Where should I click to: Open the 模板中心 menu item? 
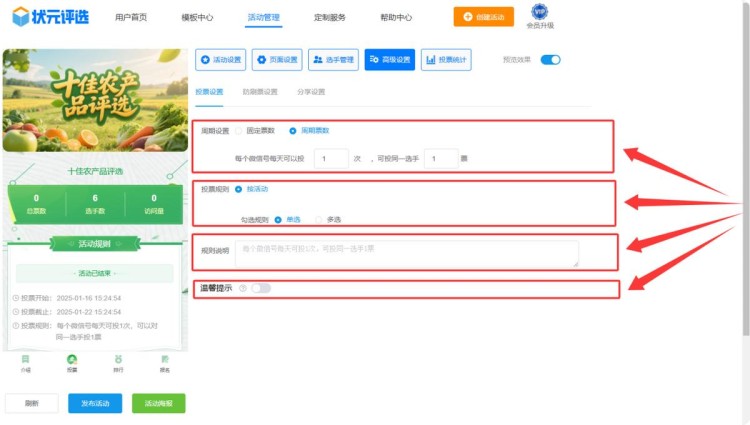(x=197, y=18)
